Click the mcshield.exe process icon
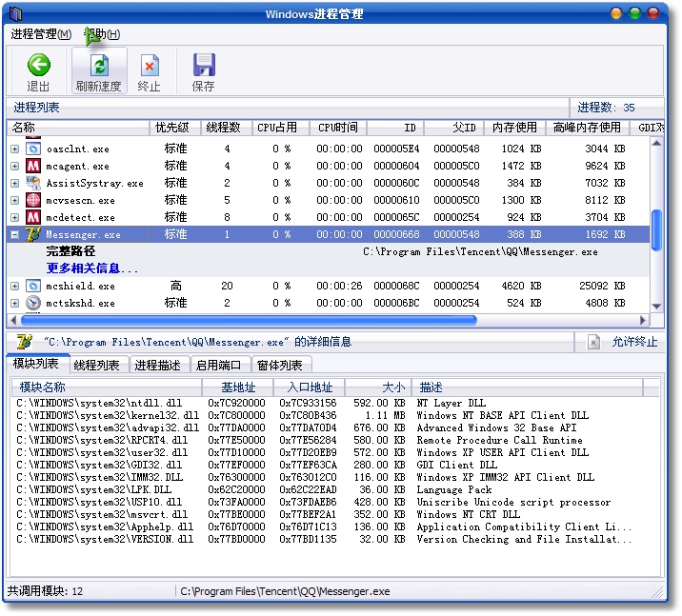 click(x=33, y=286)
